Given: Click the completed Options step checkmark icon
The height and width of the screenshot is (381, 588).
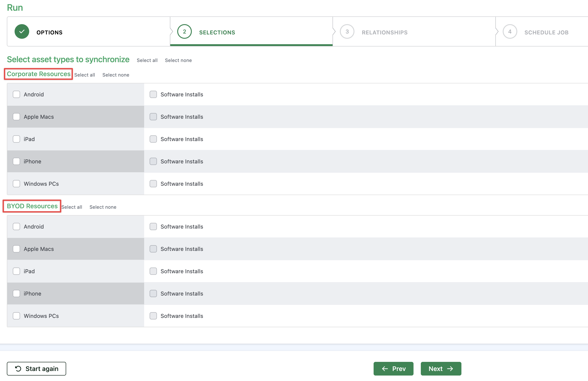Looking at the screenshot, I should (22, 32).
